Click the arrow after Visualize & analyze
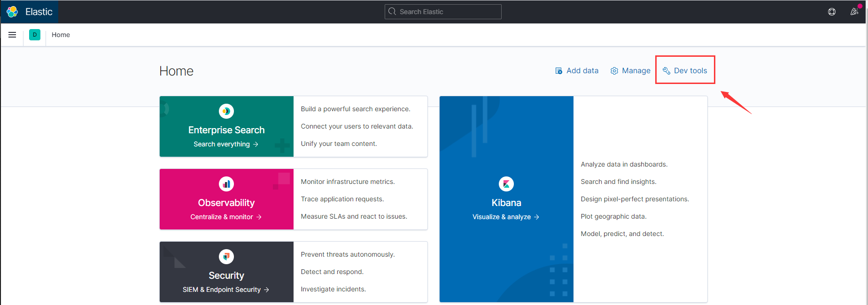This screenshot has width=868, height=305. [x=536, y=217]
